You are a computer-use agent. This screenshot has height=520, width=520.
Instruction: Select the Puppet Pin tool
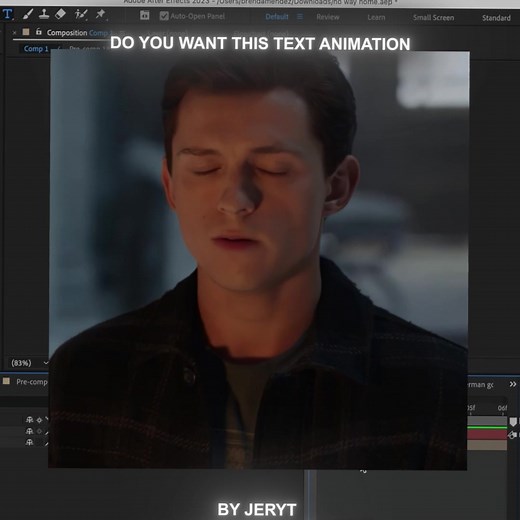[x=100, y=14]
